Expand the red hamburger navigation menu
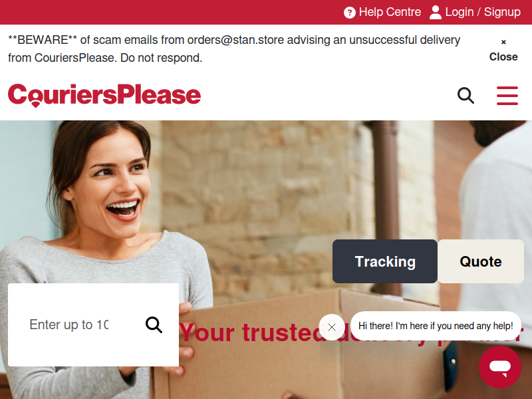This screenshot has width=532, height=399. [507, 95]
